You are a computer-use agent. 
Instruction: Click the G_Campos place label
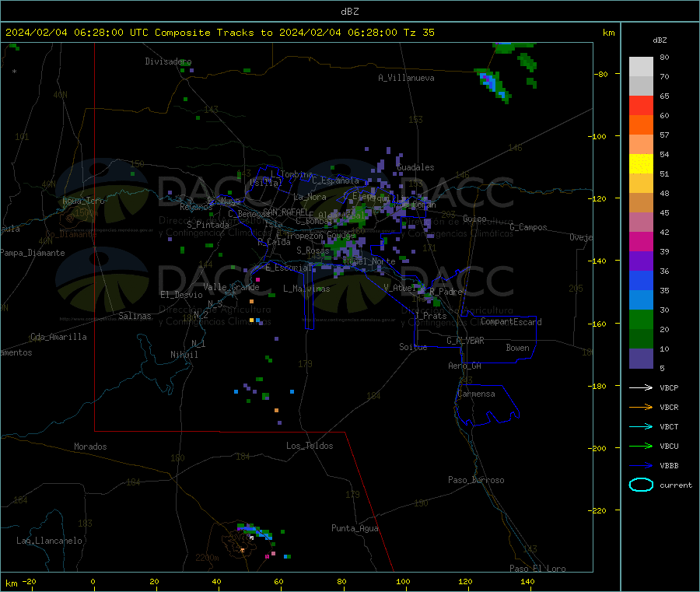[528, 227]
